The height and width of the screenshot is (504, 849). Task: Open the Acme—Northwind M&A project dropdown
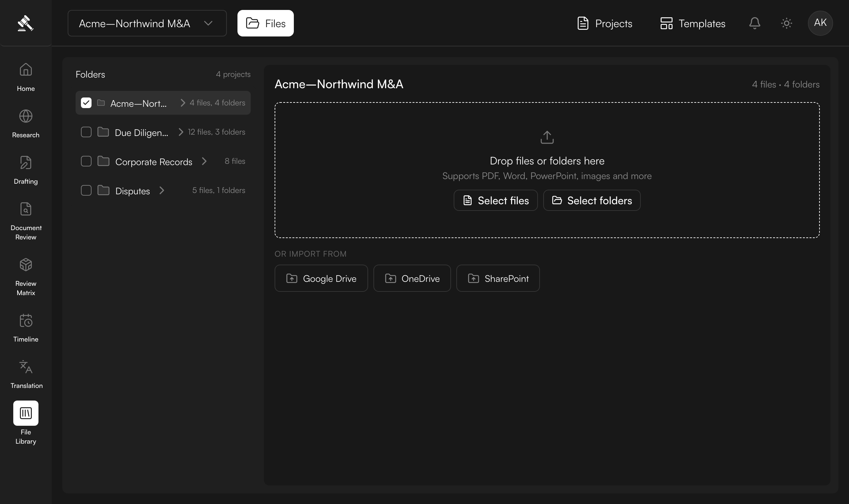coord(147,23)
